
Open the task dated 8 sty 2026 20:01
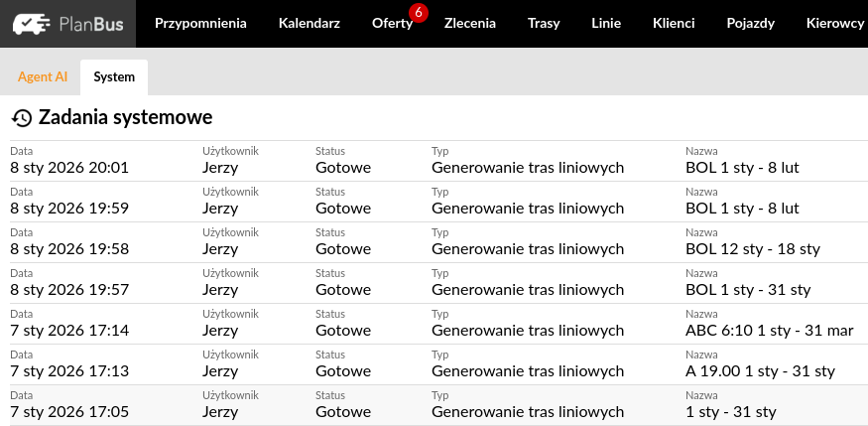click(69, 168)
